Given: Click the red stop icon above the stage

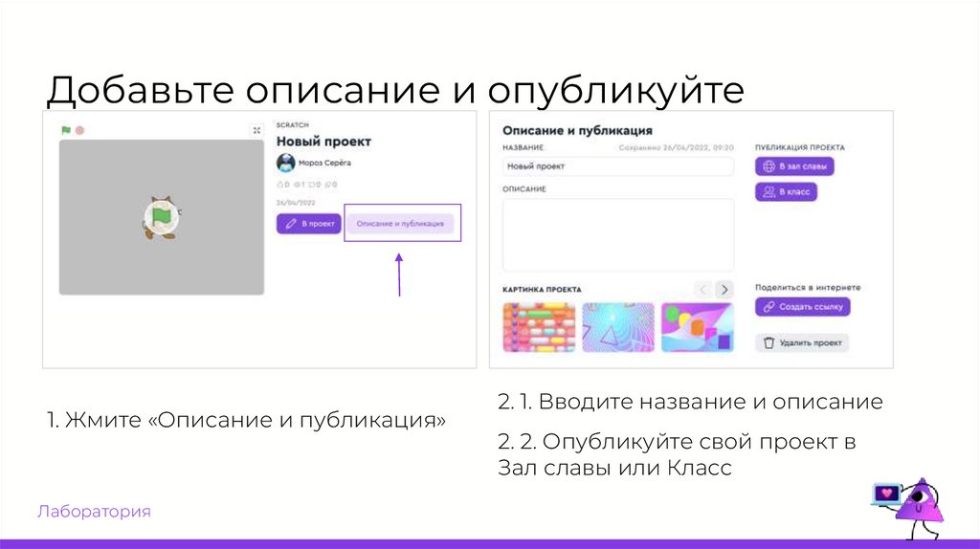Looking at the screenshot, I should point(79,130).
